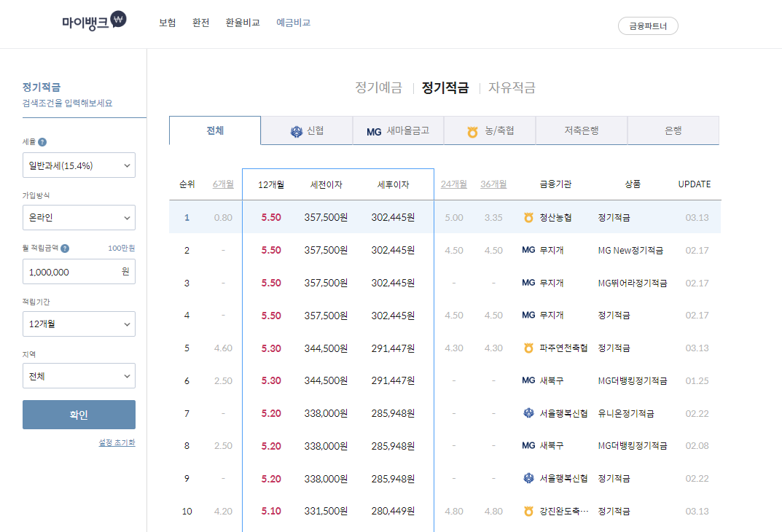
Task: Click the 파주연천축협 institution name
Action: pos(563,348)
